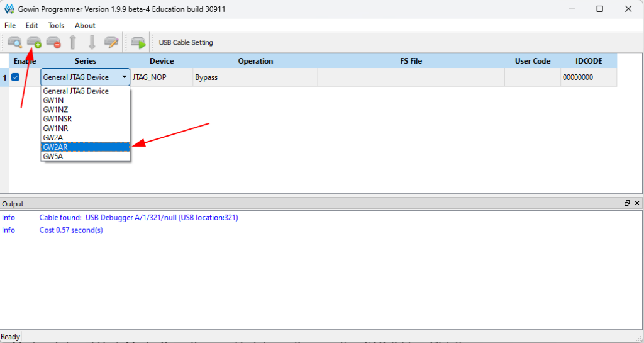The image size is (644, 343).
Task: Select General JTAG Device in dropdown list
Action: (x=86, y=91)
